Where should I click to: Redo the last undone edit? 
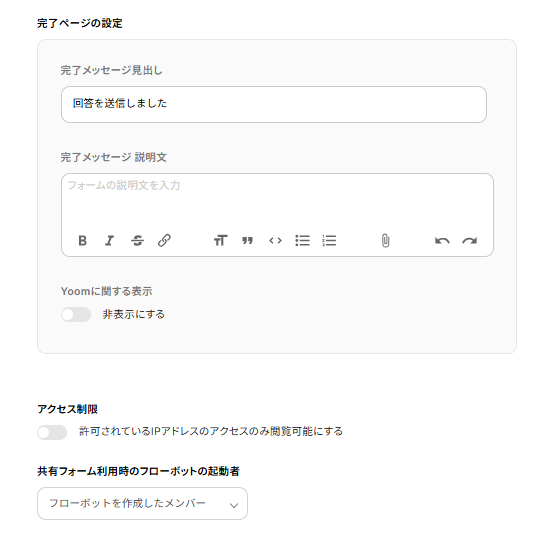coord(470,241)
